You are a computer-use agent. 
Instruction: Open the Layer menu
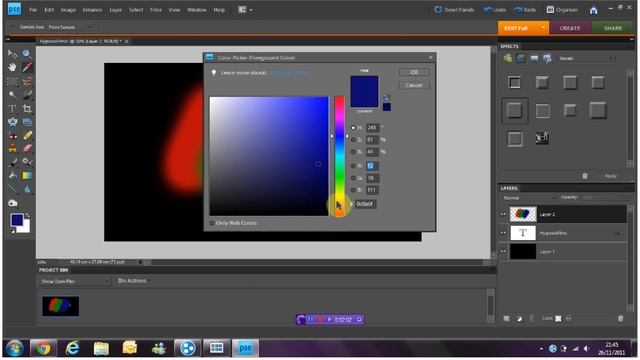[116, 10]
